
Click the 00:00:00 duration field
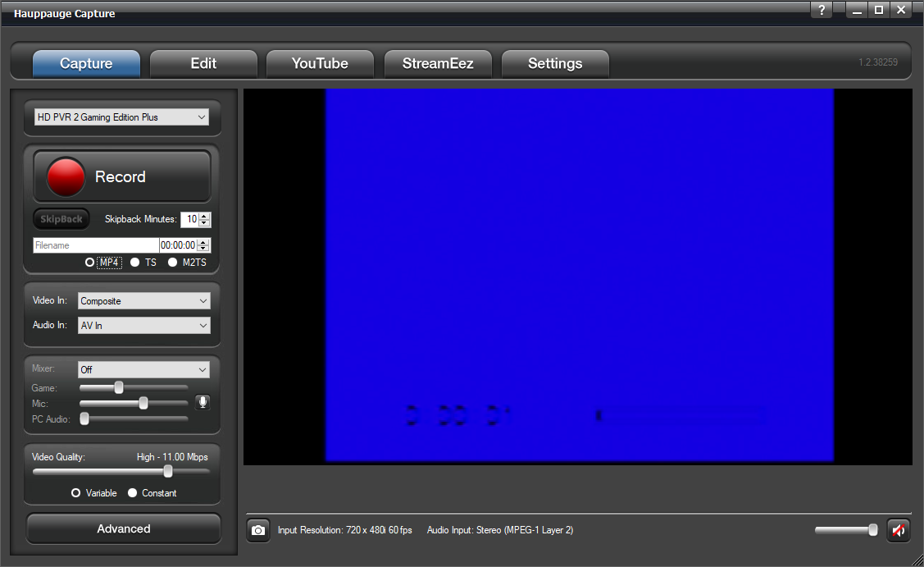click(x=178, y=245)
